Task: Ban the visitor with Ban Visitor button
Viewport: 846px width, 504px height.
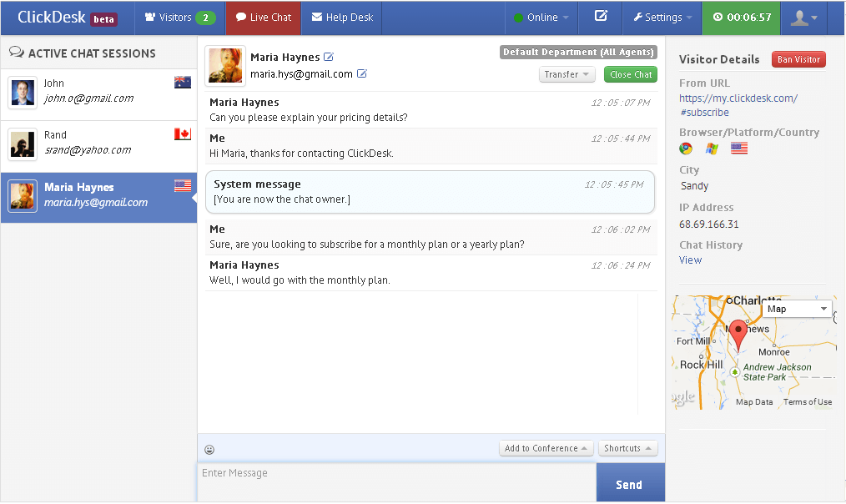Action: point(798,59)
